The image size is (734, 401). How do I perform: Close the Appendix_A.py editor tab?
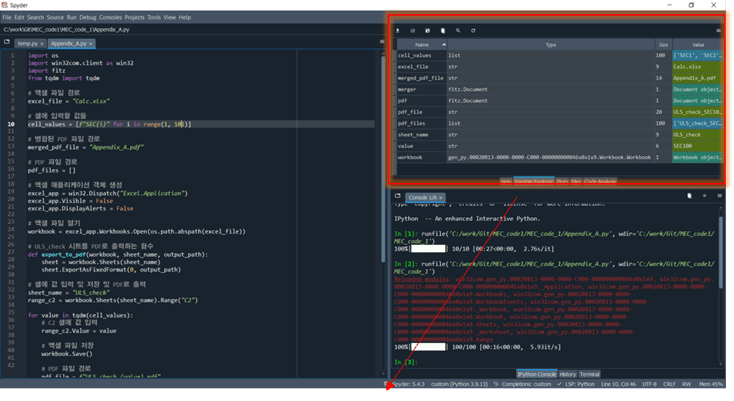[x=90, y=44]
